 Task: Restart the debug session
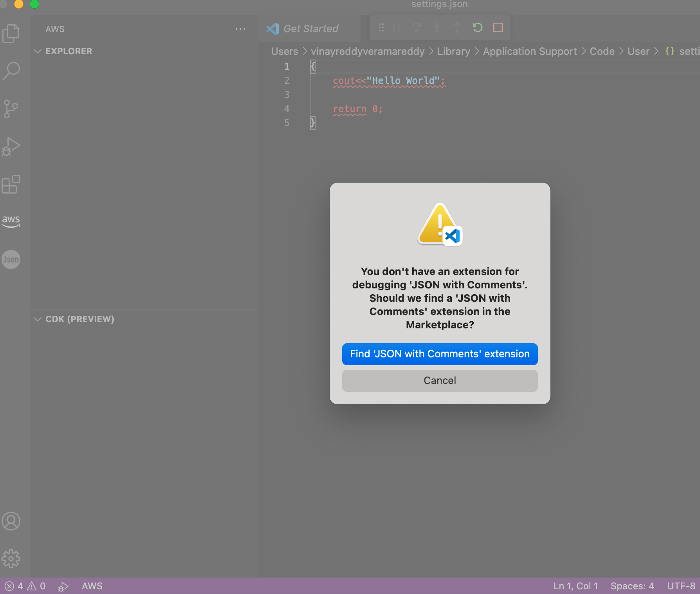(x=477, y=27)
